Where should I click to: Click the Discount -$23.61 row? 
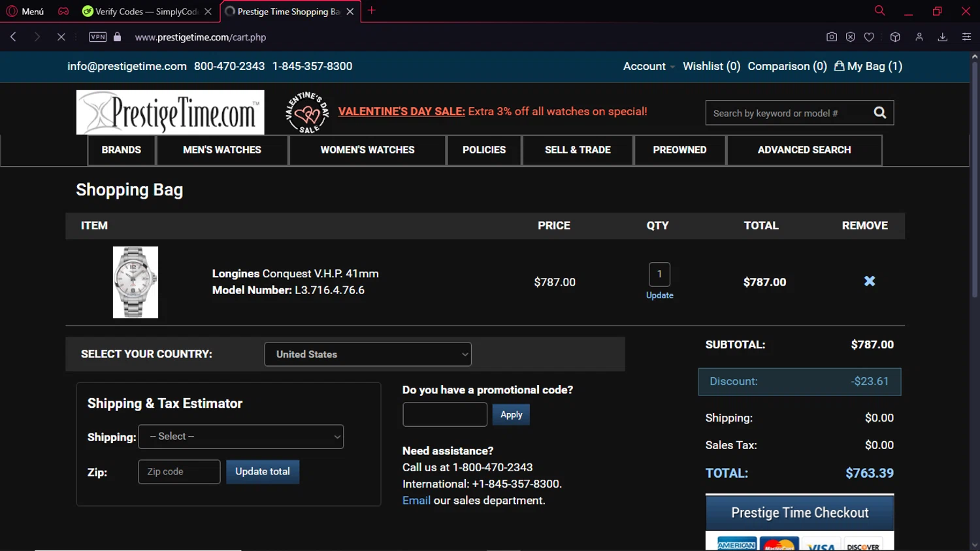coord(800,382)
